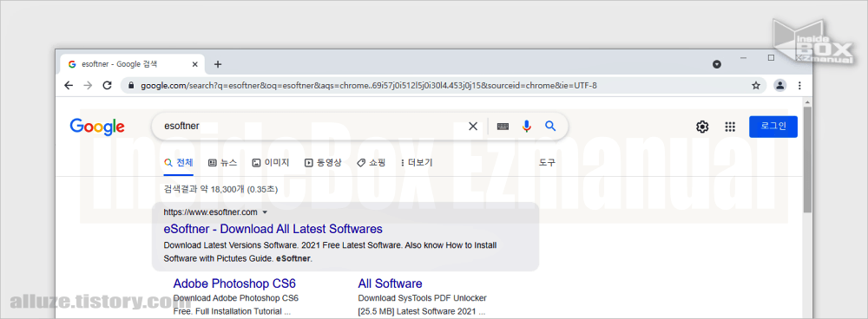Click the scrollbar up arrow
Viewport: 868px width, 319px height.
(x=807, y=103)
